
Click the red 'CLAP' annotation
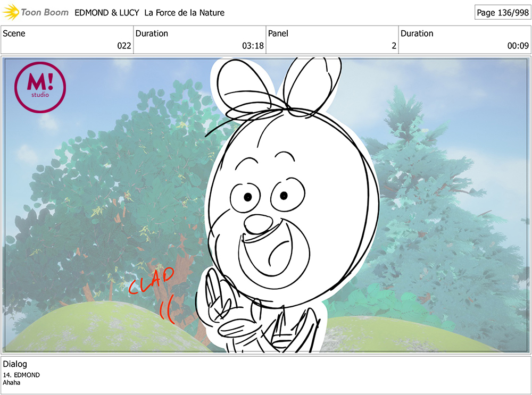(151, 280)
